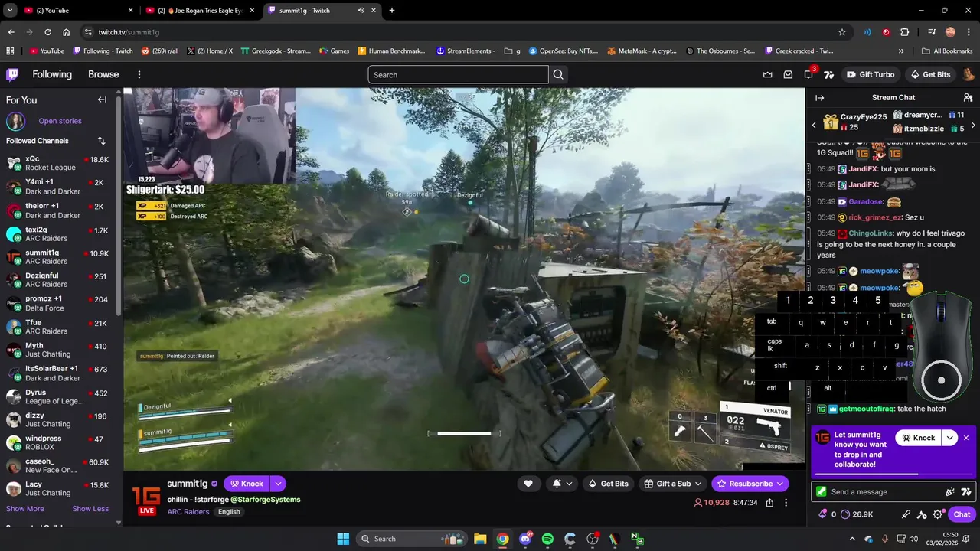Screen dimensions: 980x551
Task: Open channel points 26.9K balance
Action: click(x=857, y=514)
